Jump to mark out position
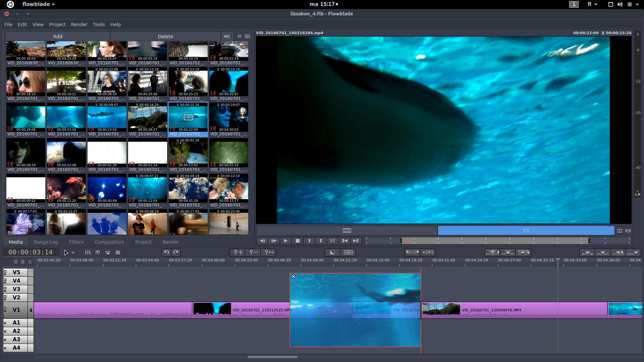 coord(356,241)
